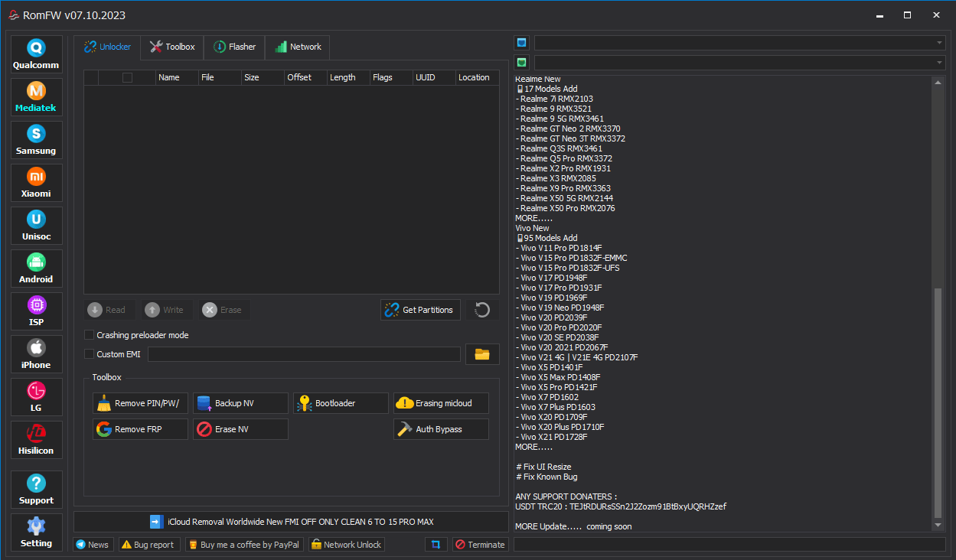Check the select-all partition header checkbox

coord(127,77)
